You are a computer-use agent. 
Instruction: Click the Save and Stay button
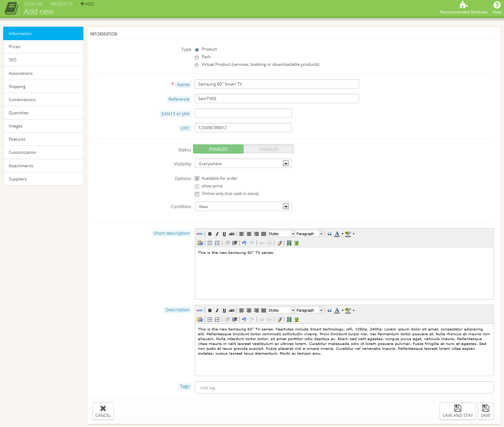458,411
